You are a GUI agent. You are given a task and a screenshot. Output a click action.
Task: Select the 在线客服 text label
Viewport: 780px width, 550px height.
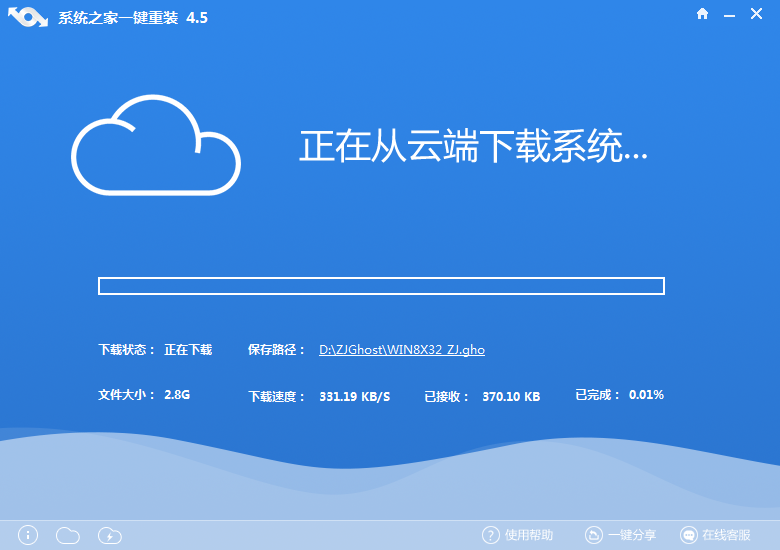tap(726, 535)
